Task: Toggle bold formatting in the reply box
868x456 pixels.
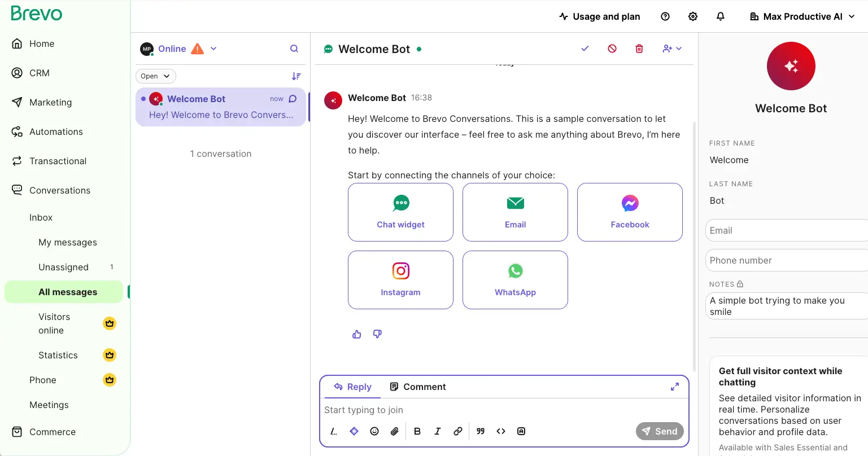Action: pyautogui.click(x=417, y=431)
